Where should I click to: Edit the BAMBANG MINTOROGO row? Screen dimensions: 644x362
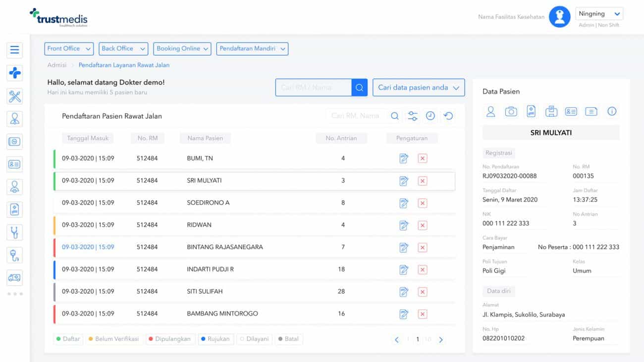pos(404,314)
